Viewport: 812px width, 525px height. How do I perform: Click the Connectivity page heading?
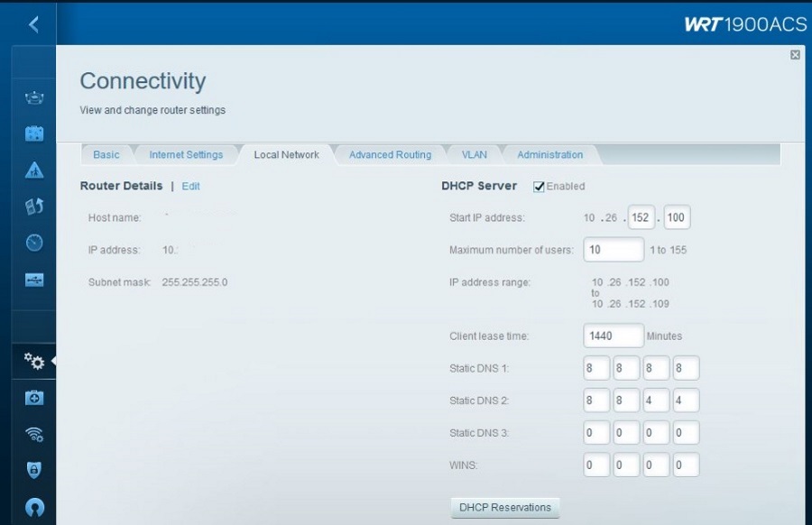143,81
